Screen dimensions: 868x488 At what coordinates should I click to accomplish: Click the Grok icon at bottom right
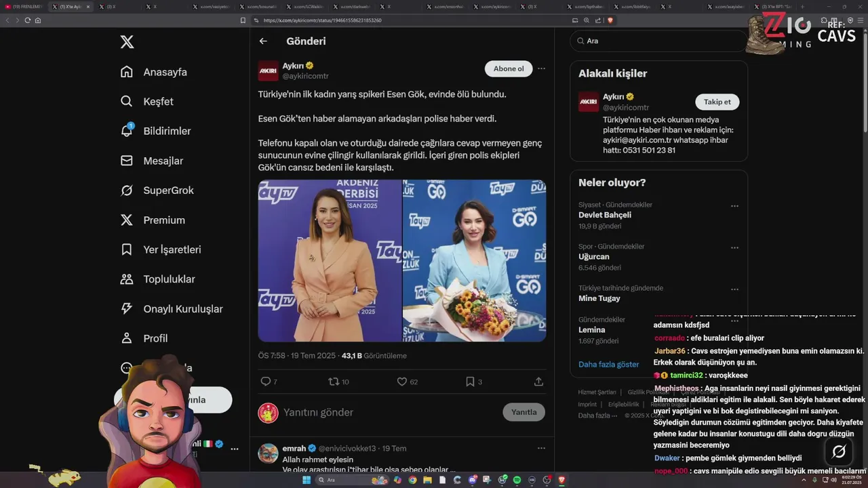(839, 451)
